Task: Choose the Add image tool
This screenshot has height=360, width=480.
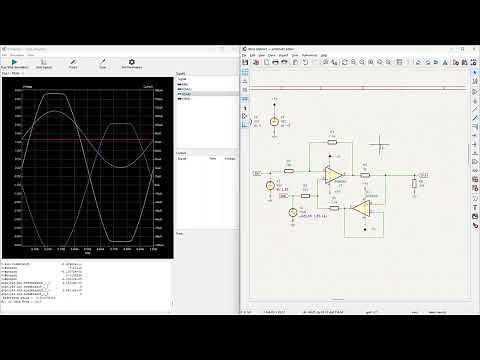Action: (475, 216)
